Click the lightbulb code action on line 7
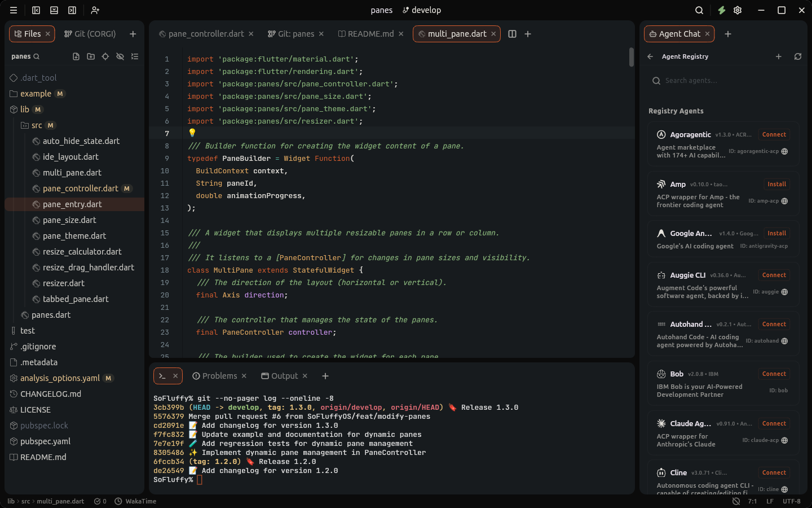 192,133
